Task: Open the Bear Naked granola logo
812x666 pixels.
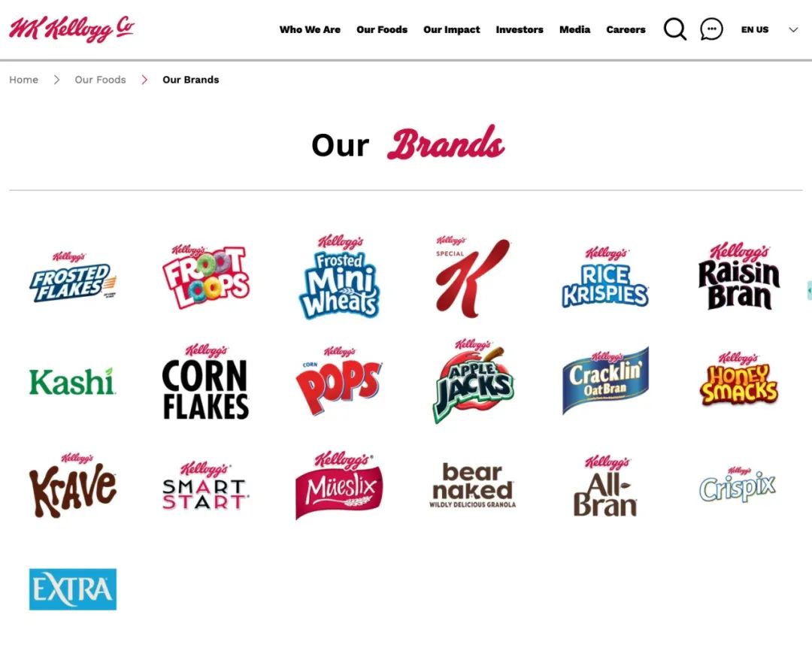Action: tap(472, 486)
